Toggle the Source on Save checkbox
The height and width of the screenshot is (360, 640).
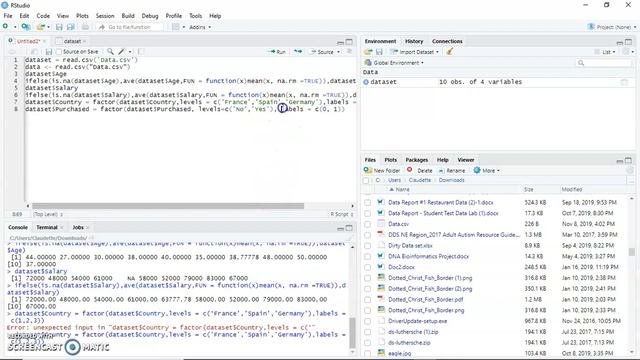click(x=59, y=52)
